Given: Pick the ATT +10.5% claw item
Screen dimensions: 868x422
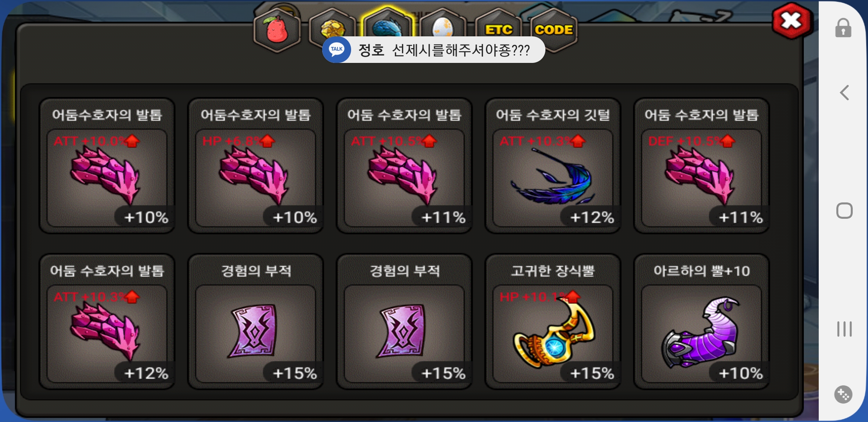Looking at the screenshot, I should (x=404, y=166).
